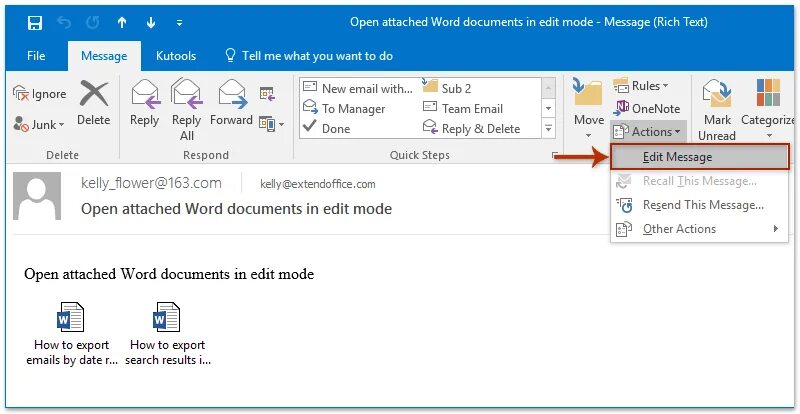Delete the message with Delete button

click(x=94, y=103)
